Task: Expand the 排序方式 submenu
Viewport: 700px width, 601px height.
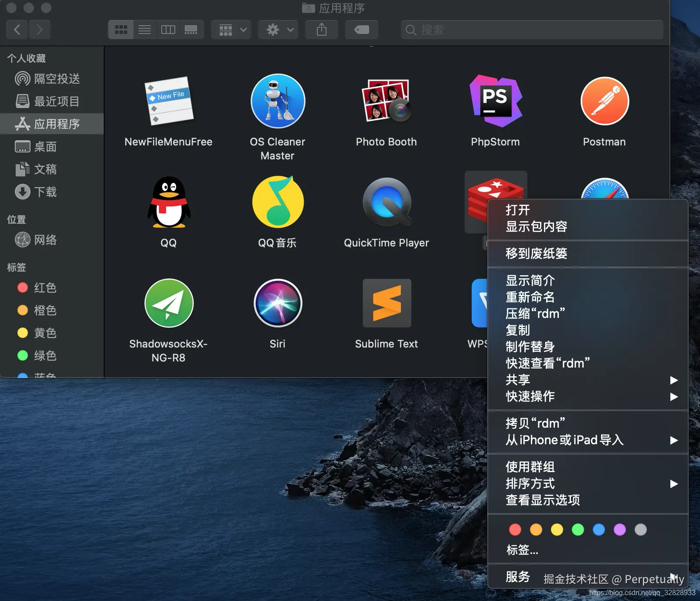Action: pyautogui.click(x=588, y=483)
